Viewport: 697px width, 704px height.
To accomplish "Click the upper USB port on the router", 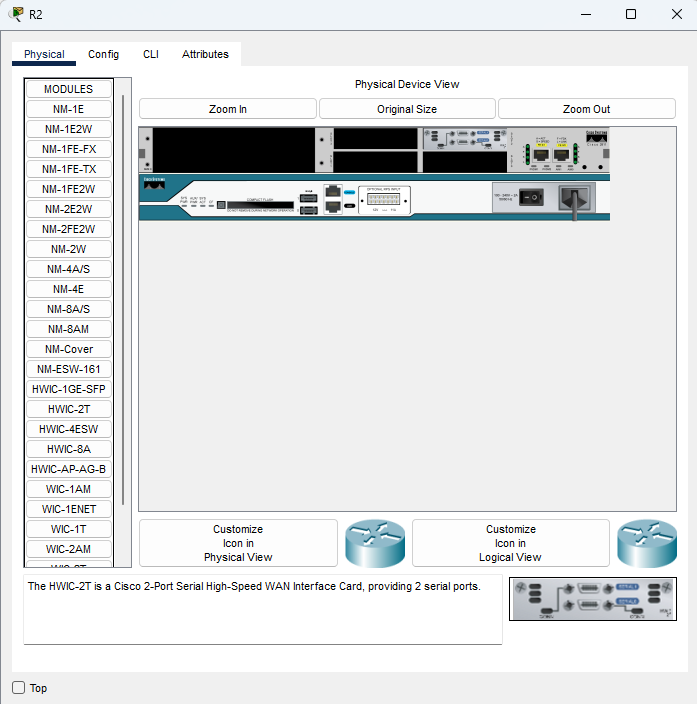I will coord(309,198).
